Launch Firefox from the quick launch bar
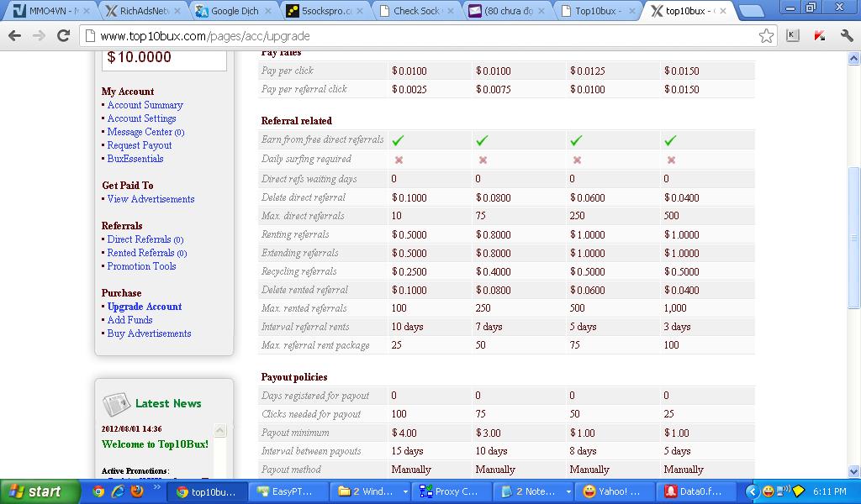The image size is (861, 504). click(x=137, y=491)
